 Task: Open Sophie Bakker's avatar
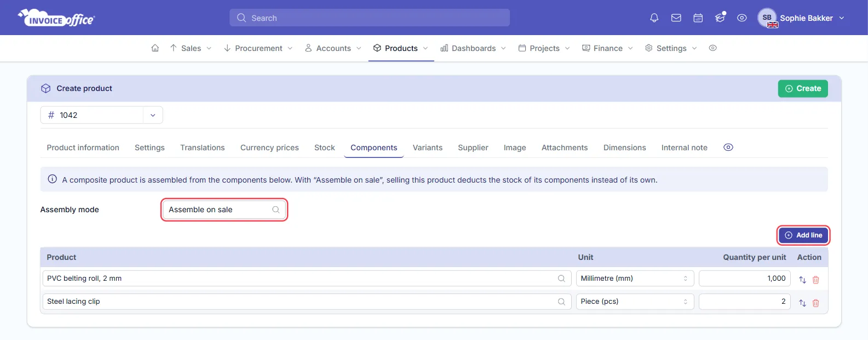click(767, 18)
